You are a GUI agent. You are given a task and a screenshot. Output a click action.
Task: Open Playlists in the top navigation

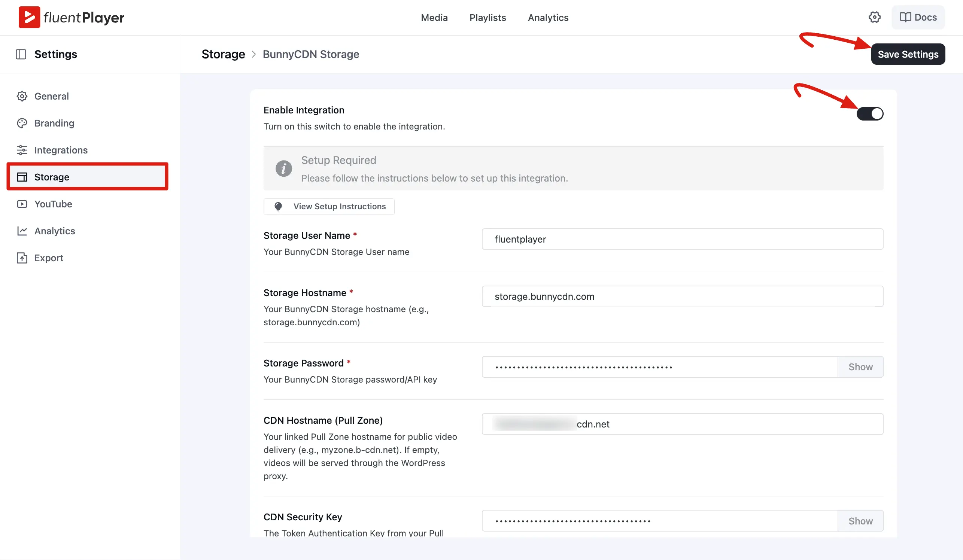[487, 18]
